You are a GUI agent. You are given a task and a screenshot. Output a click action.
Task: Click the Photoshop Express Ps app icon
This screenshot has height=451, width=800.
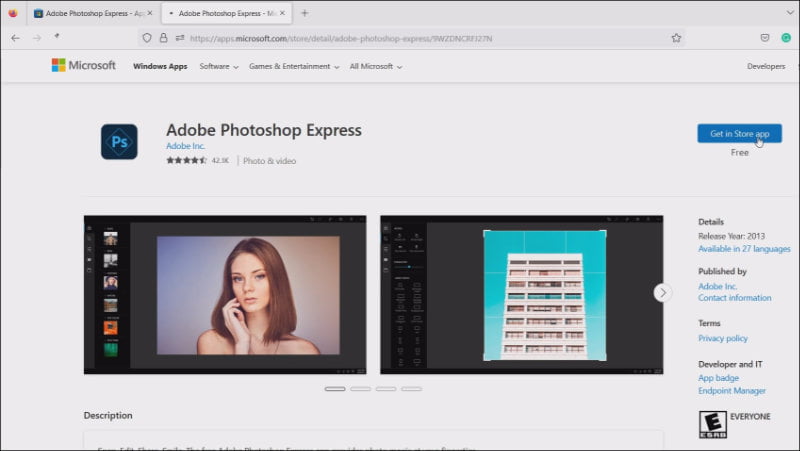coord(119,142)
